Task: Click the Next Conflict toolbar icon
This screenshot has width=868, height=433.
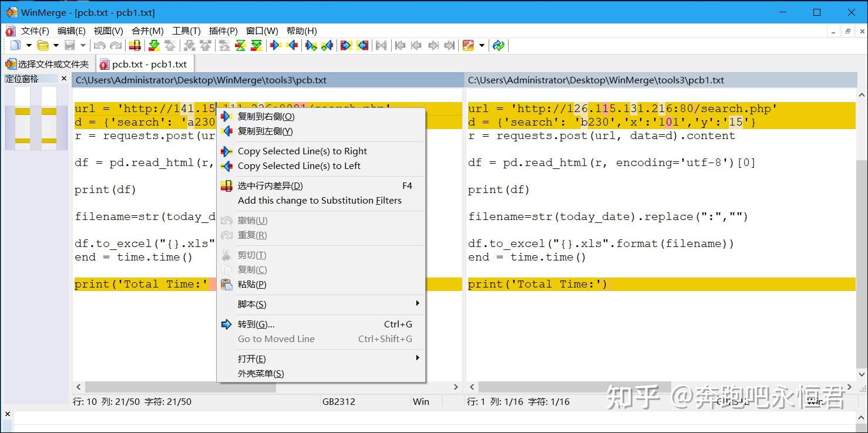Action: point(189,45)
